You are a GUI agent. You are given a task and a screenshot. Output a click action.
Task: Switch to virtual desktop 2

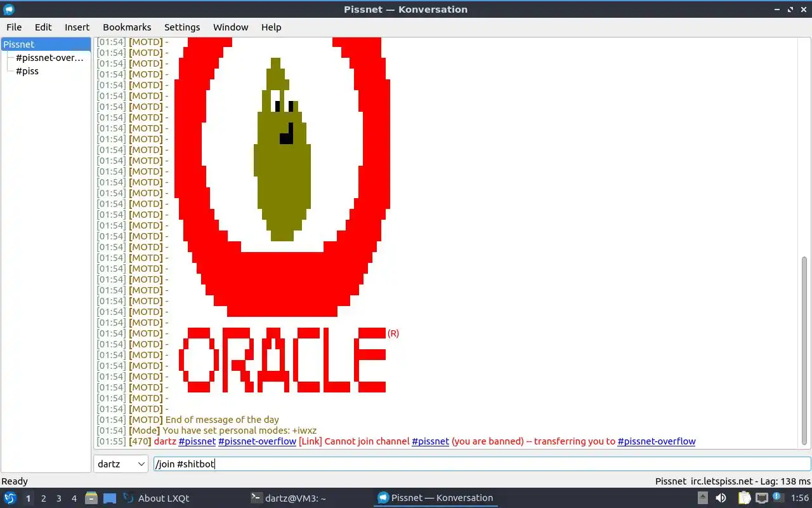pyautogui.click(x=43, y=498)
